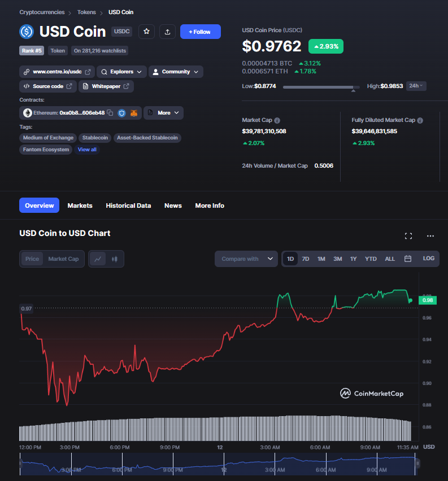Image resolution: width=448 pixels, height=481 pixels.
Task: Click left handle of chart range navigator
Action: [20, 463]
